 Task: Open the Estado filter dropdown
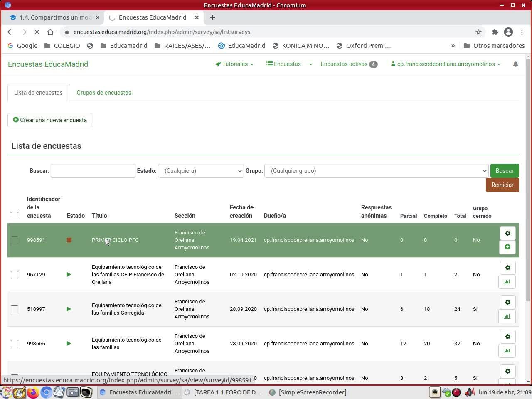pos(201,171)
